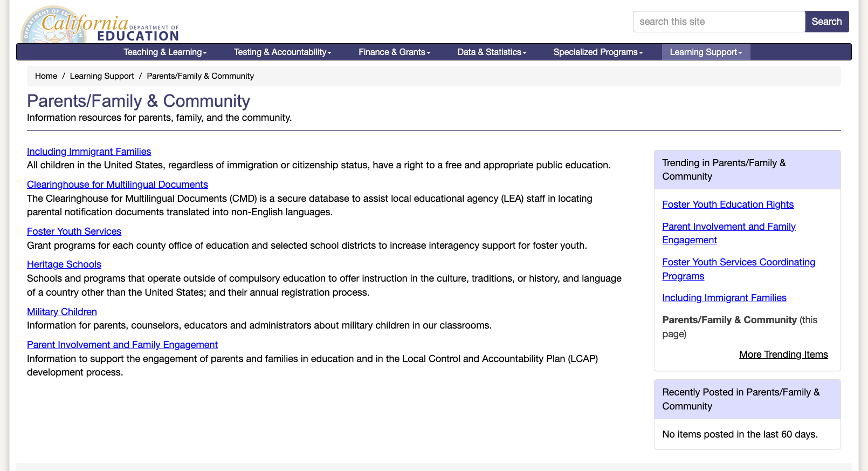
Task: Go to Home breadcrumb
Action: click(46, 76)
